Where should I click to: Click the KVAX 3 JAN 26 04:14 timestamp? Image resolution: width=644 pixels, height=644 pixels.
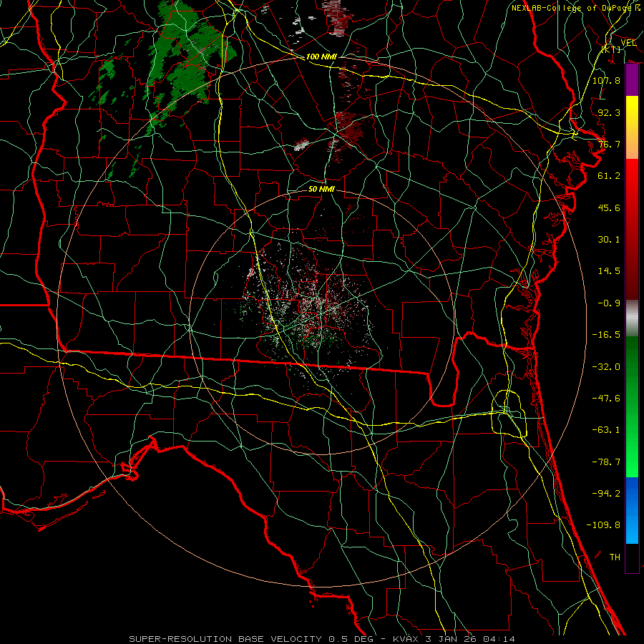click(x=454, y=639)
